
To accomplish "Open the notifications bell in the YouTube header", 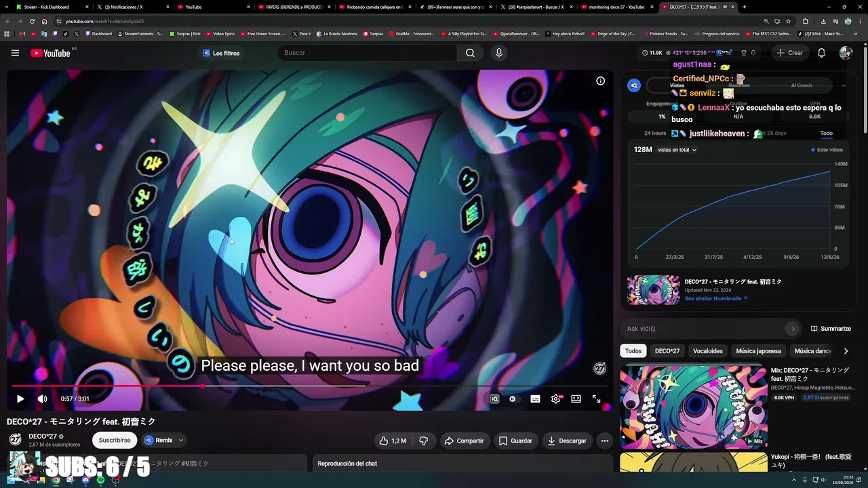I will tap(821, 53).
